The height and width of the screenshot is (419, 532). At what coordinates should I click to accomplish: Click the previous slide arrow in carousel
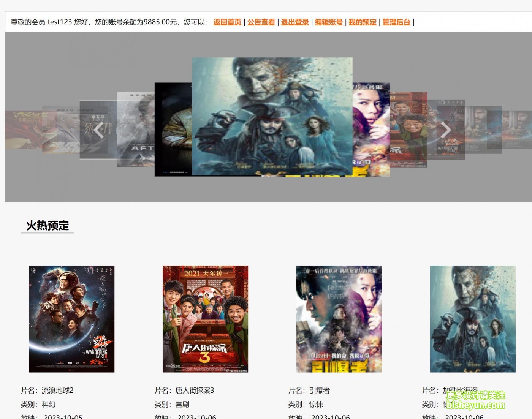click(99, 130)
